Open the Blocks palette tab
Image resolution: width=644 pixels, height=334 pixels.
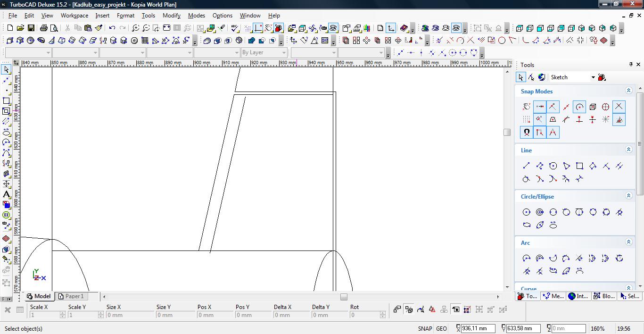(x=603, y=296)
